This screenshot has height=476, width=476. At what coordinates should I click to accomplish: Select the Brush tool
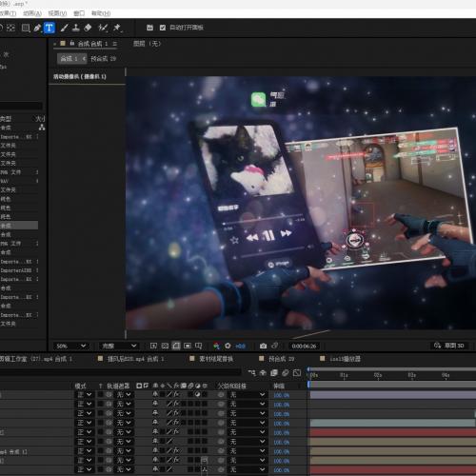64,28
